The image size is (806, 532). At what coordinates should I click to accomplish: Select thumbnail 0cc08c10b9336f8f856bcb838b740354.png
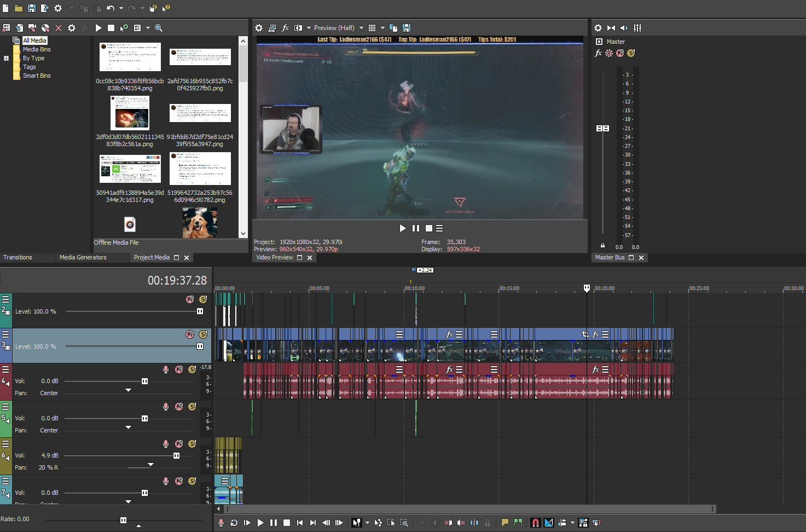(130, 57)
